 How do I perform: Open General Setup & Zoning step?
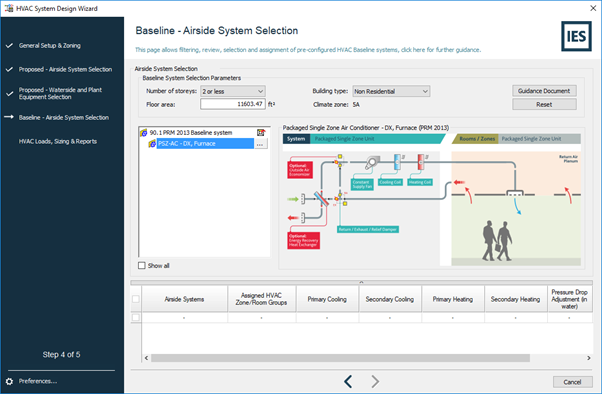50,46
